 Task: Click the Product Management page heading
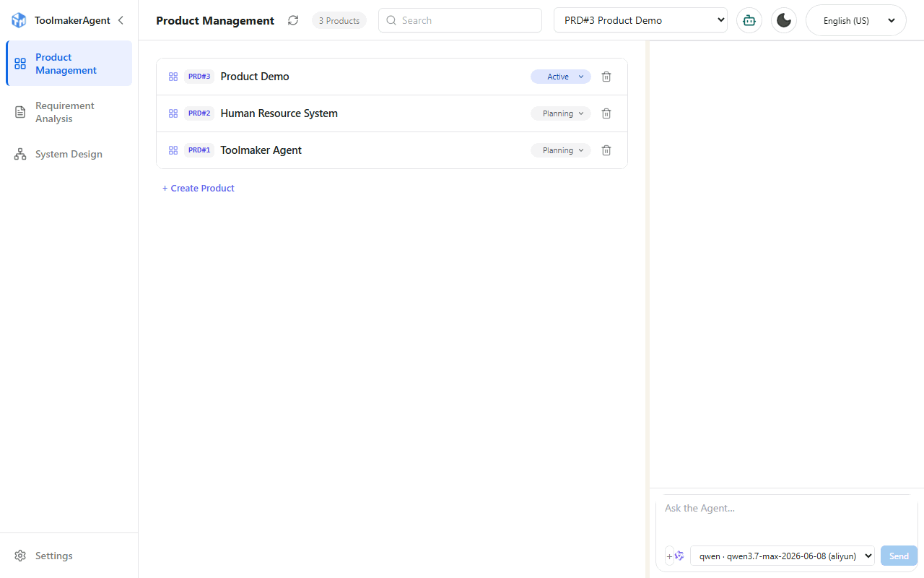click(215, 21)
